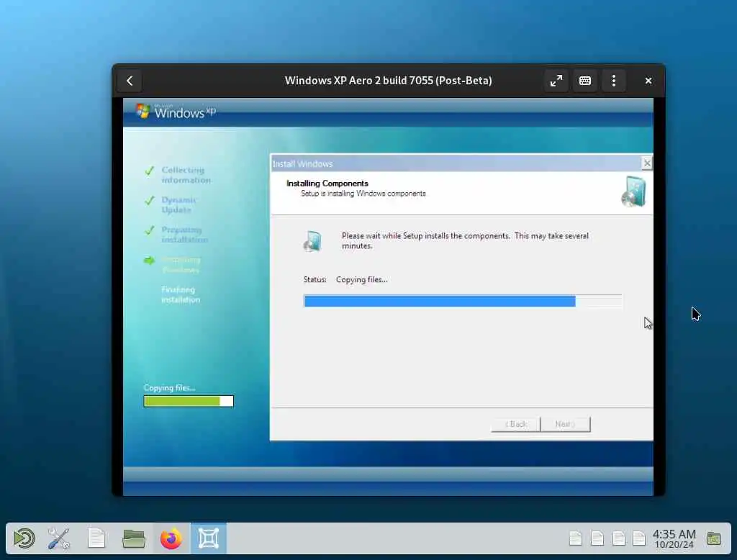
Task: Click the blue file copying progress bar
Action: point(463,301)
